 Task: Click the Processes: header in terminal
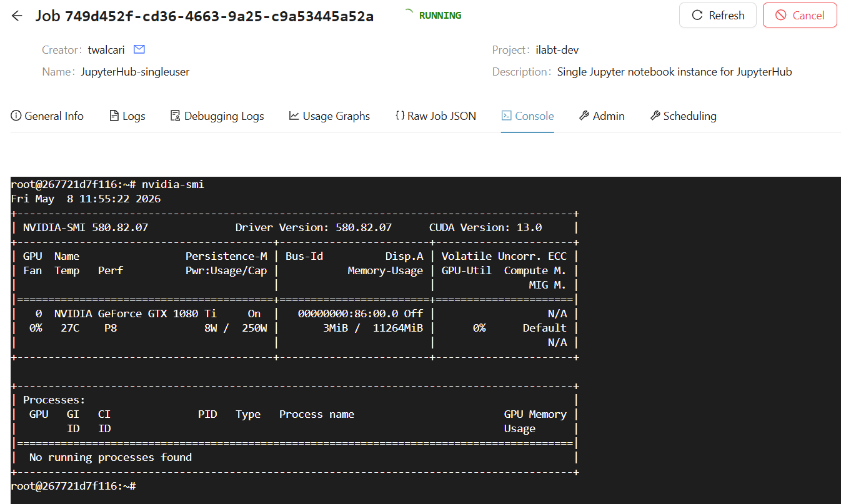click(54, 400)
